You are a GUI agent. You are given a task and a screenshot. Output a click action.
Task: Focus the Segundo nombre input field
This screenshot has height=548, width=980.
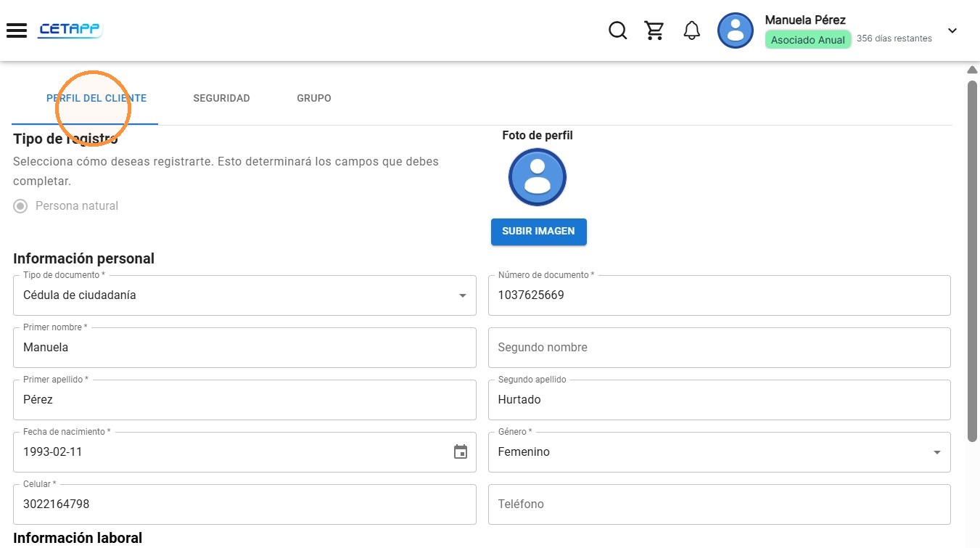point(720,348)
